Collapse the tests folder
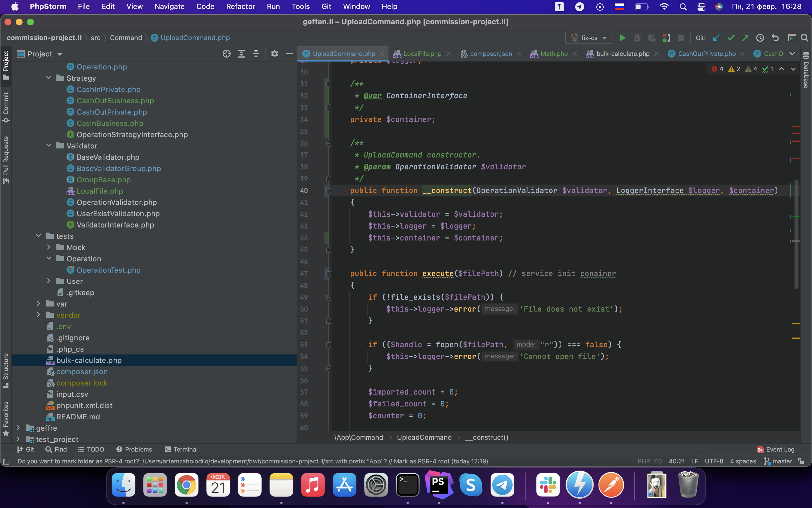The height and width of the screenshot is (508, 812). (x=39, y=236)
